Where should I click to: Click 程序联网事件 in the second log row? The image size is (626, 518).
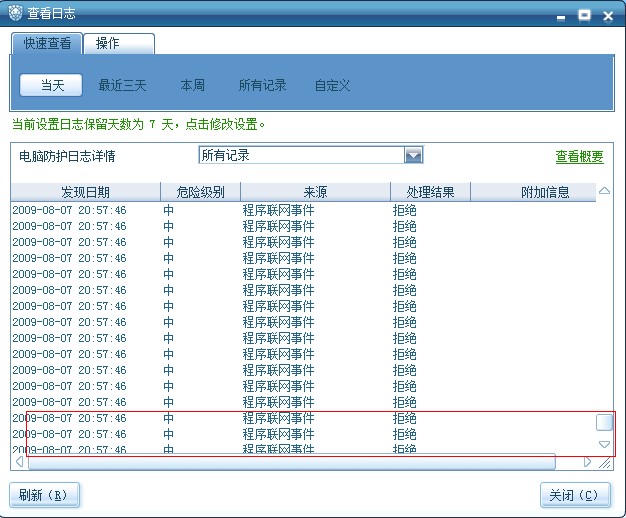point(278,226)
